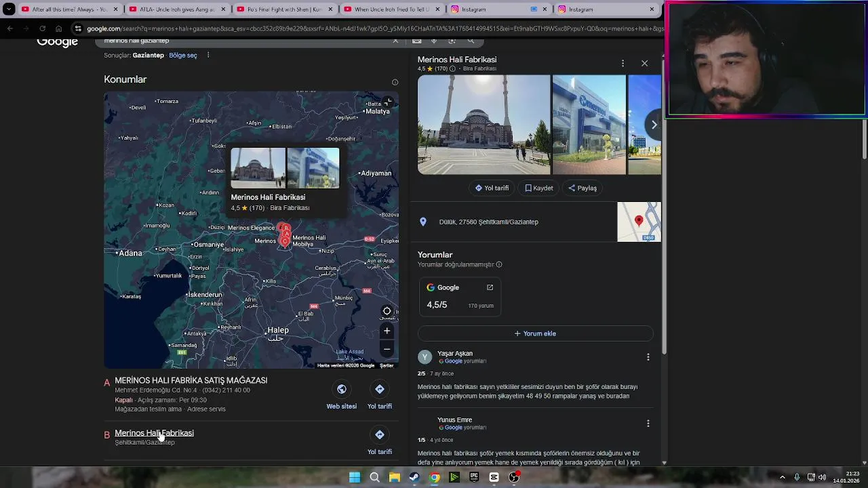Add a review with Yorum ekle
Image resolution: width=868 pixels, height=488 pixels.
point(535,333)
